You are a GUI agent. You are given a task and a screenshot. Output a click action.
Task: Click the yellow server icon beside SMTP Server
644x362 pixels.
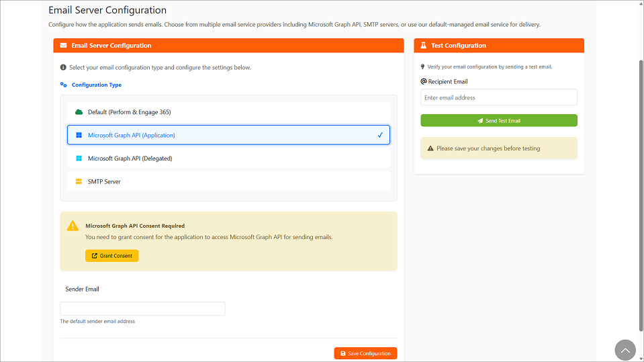[79, 181]
